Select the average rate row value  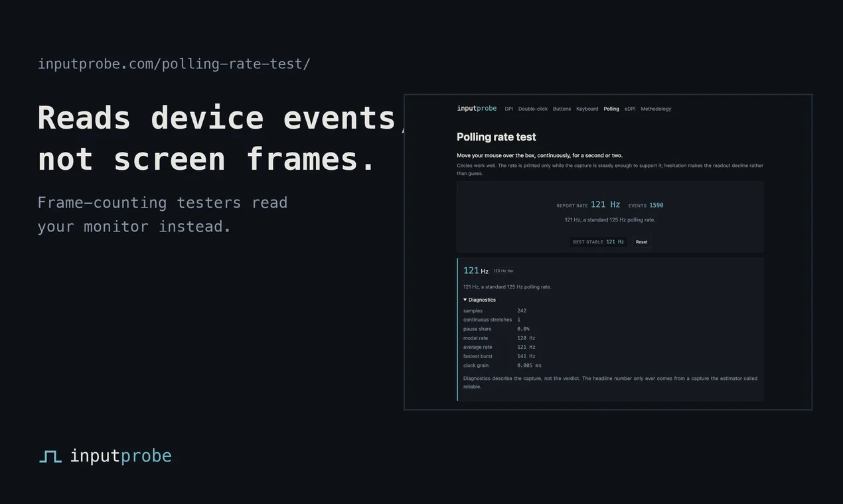tap(526, 347)
